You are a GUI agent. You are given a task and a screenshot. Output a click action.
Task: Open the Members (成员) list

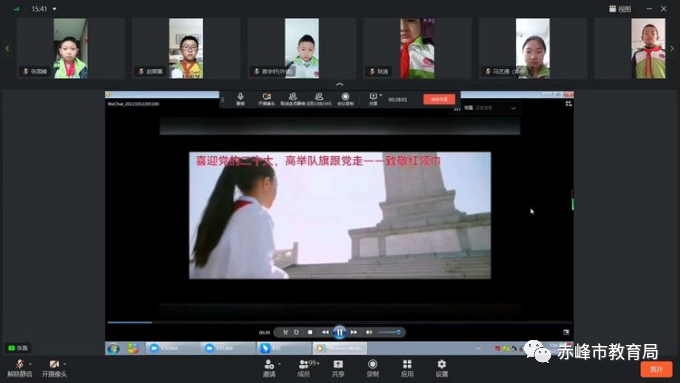pyautogui.click(x=304, y=368)
